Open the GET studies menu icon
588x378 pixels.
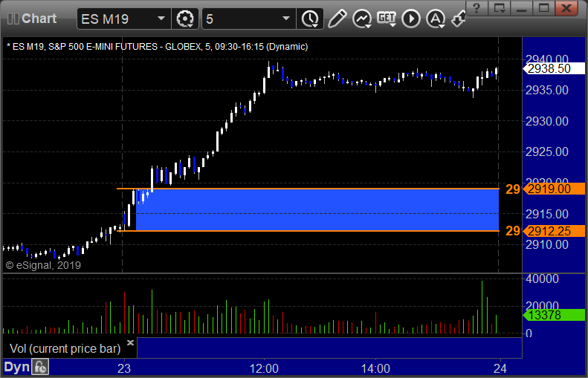tap(387, 19)
